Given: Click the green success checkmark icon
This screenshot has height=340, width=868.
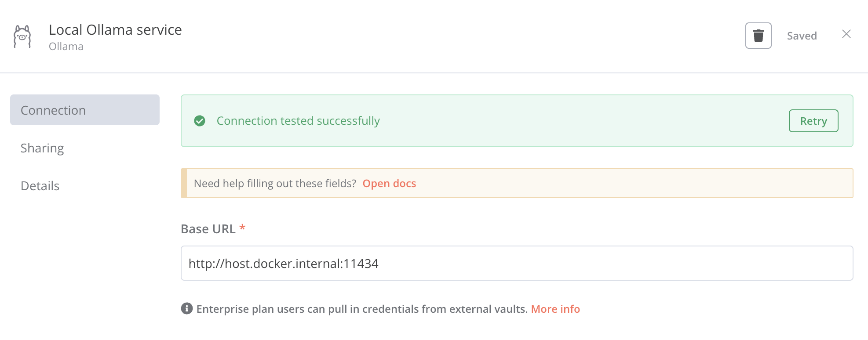Looking at the screenshot, I should pyautogui.click(x=200, y=121).
